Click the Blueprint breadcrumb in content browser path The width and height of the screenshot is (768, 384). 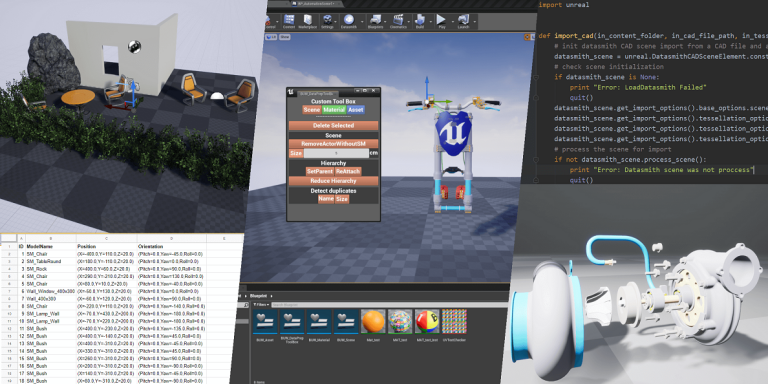click(x=259, y=296)
